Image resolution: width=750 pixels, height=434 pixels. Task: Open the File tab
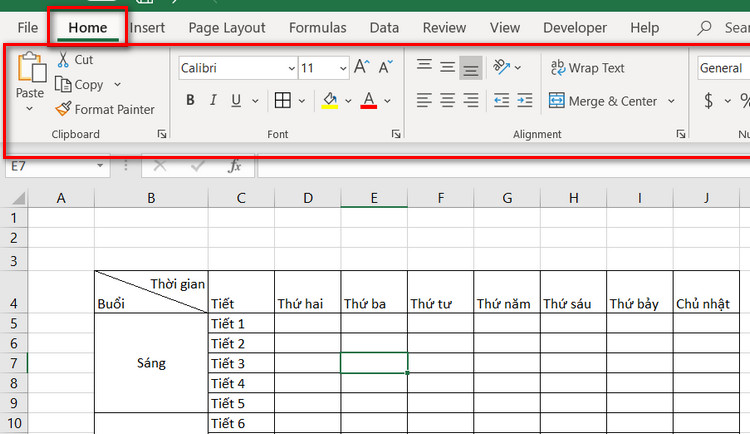point(28,28)
